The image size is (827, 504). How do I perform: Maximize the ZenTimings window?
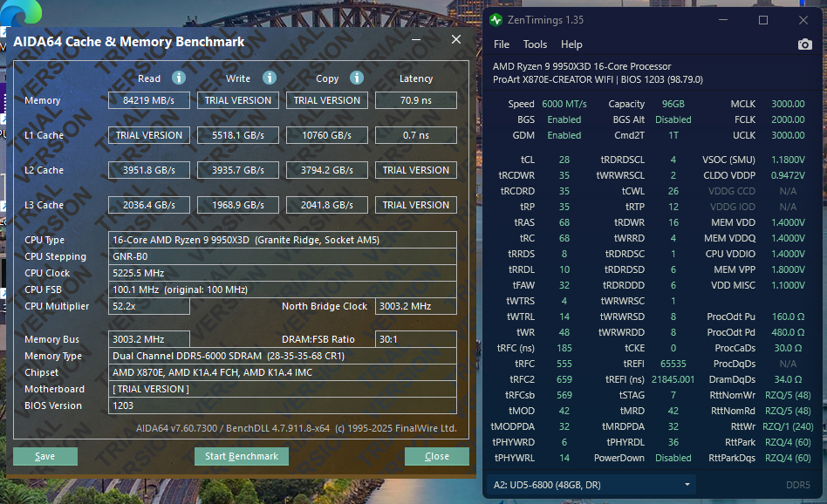(x=762, y=19)
